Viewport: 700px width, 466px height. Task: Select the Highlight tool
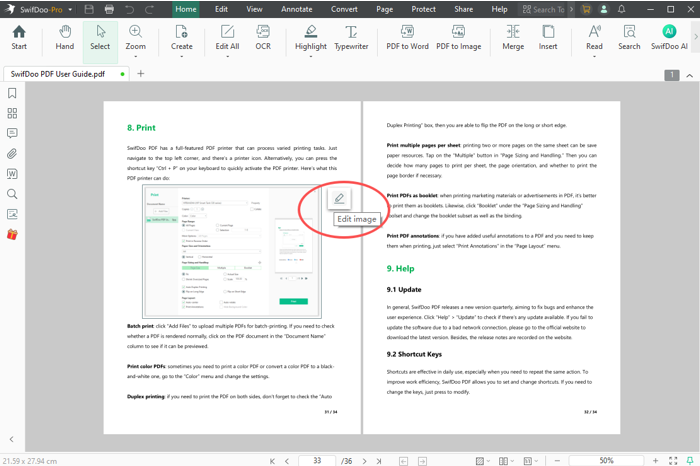311,37
